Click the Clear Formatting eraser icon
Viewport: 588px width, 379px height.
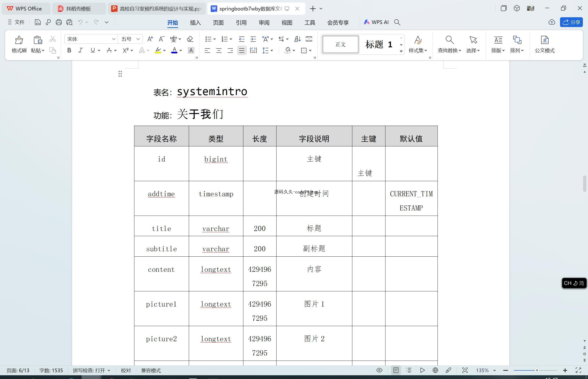(x=190, y=39)
